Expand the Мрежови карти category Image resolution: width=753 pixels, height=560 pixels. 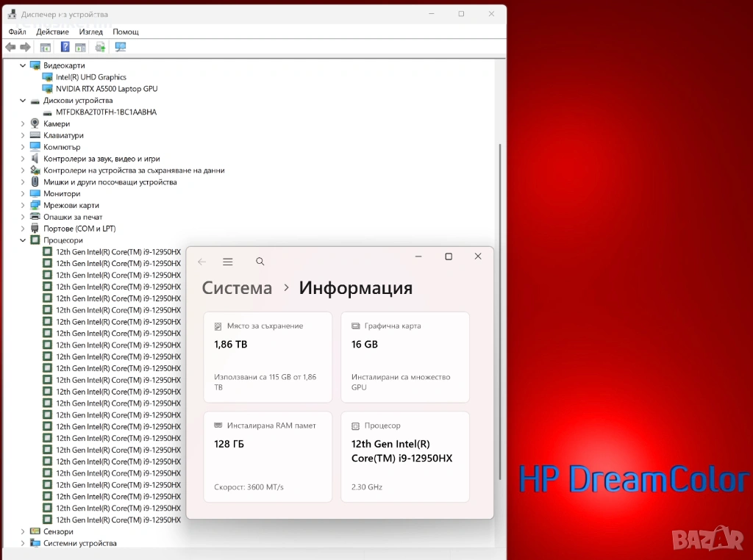23,205
